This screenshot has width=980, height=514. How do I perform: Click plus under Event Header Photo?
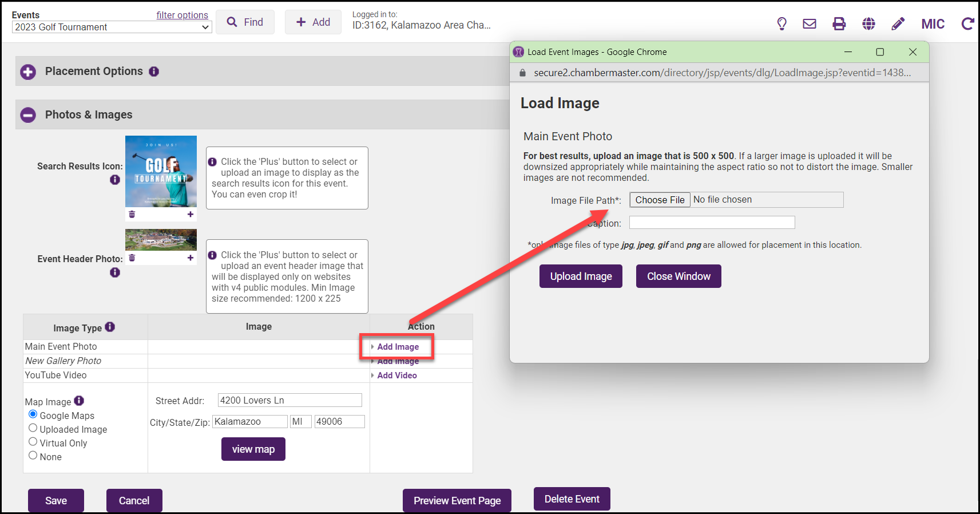click(x=191, y=258)
